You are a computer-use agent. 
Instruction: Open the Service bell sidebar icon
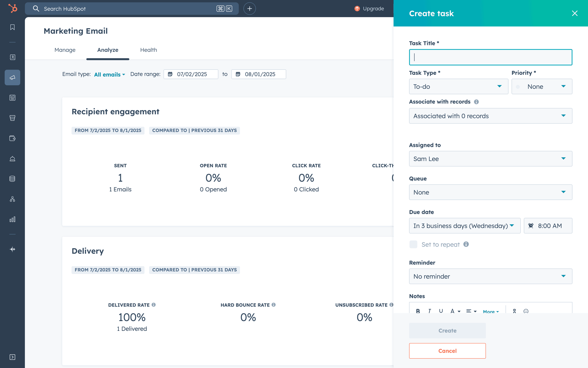tap(12, 159)
